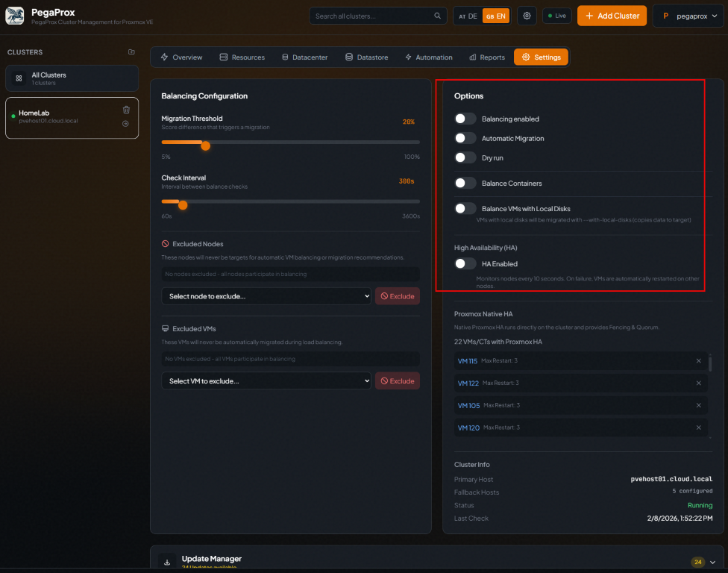Viewport: 728px width, 573px height.
Task: Click the Excluded VMs monitor icon
Action: [x=166, y=328]
